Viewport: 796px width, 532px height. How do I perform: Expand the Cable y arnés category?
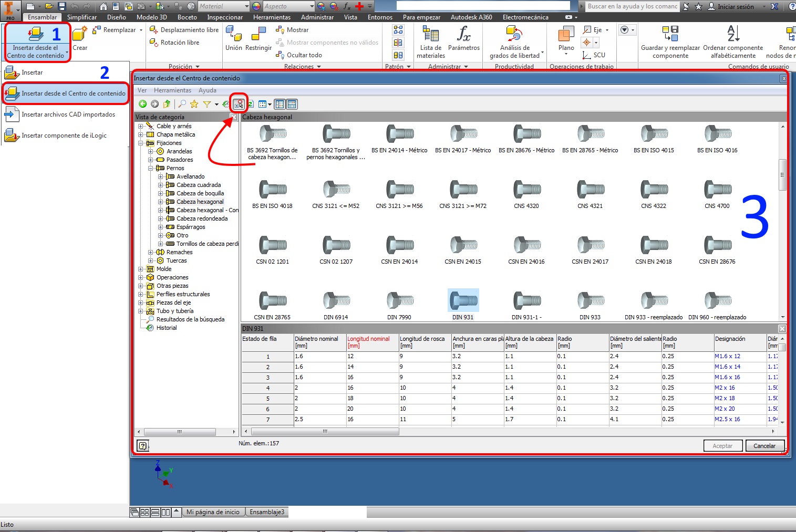pos(140,126)
